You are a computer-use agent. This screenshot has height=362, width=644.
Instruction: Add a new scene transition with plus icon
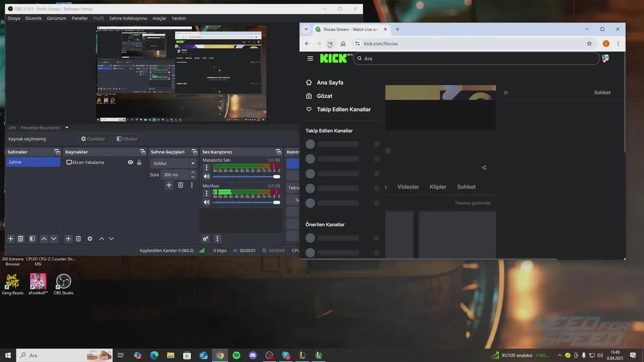tap(169, 185)
